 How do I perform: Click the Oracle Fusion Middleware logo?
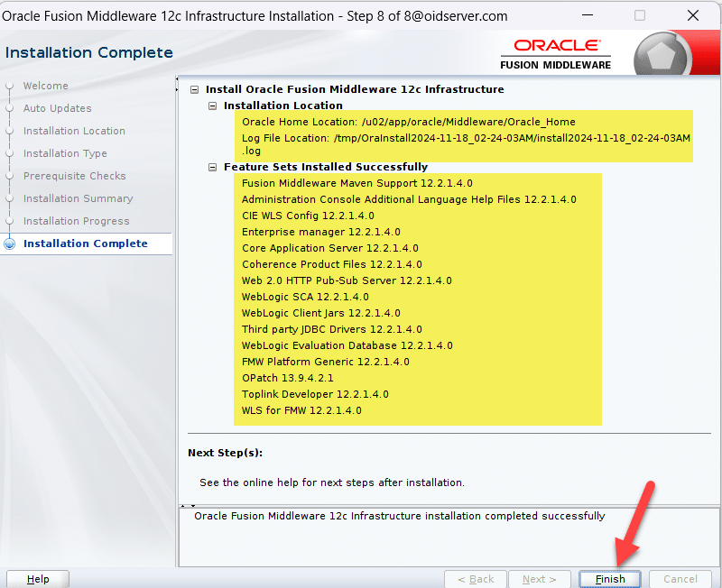[x=555, y=54]
